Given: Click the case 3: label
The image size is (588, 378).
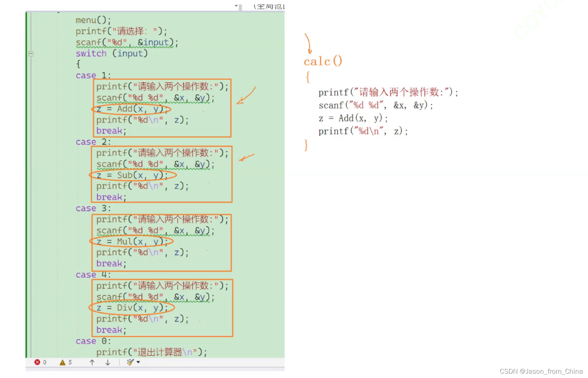Looking at the screenshot, I should click(93, 208).
